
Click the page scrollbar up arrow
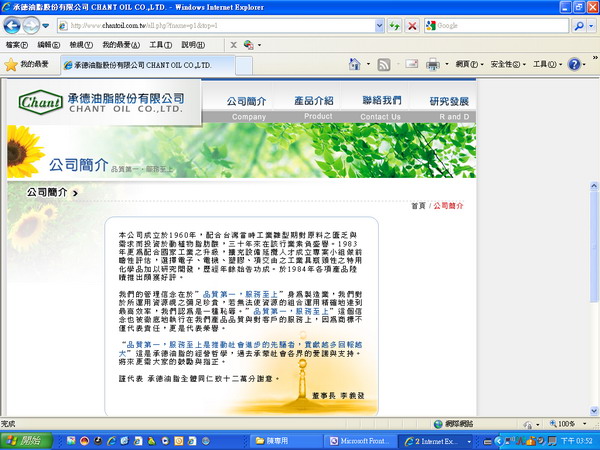[x=594, y=186]
